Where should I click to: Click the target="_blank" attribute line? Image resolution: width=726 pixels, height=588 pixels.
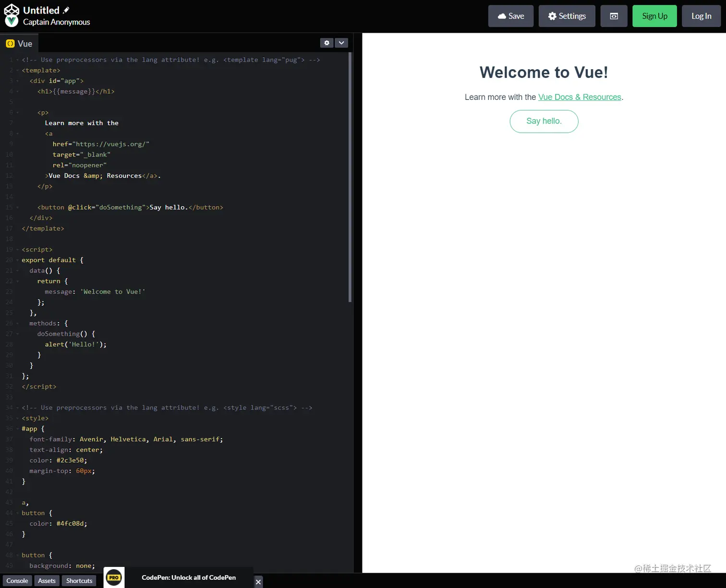point(82,155)
